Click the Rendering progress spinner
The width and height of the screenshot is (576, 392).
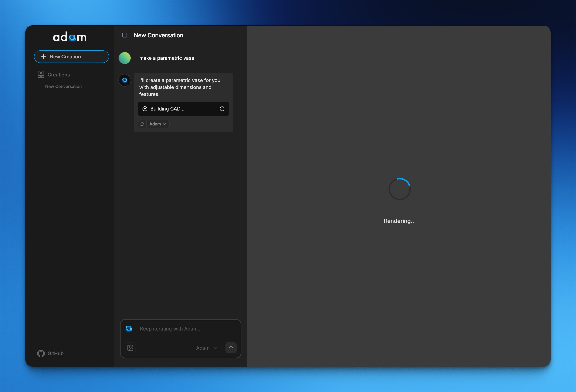400,189
